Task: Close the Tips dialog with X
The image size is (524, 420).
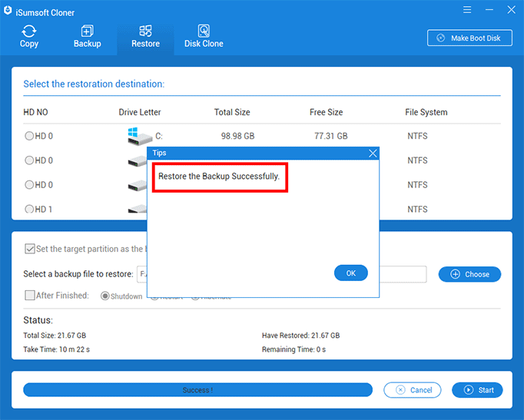Action: 373,154
